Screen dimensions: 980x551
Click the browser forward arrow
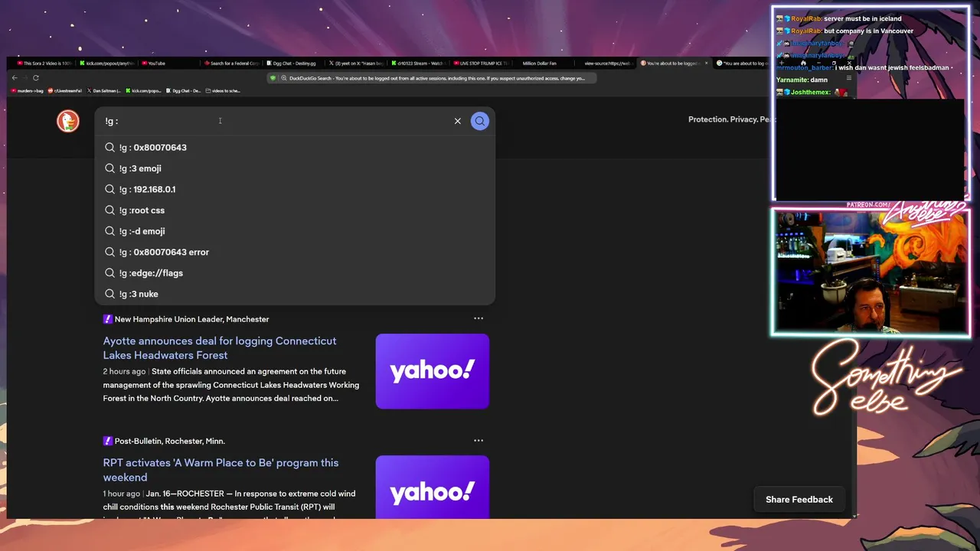coord(25,78)
